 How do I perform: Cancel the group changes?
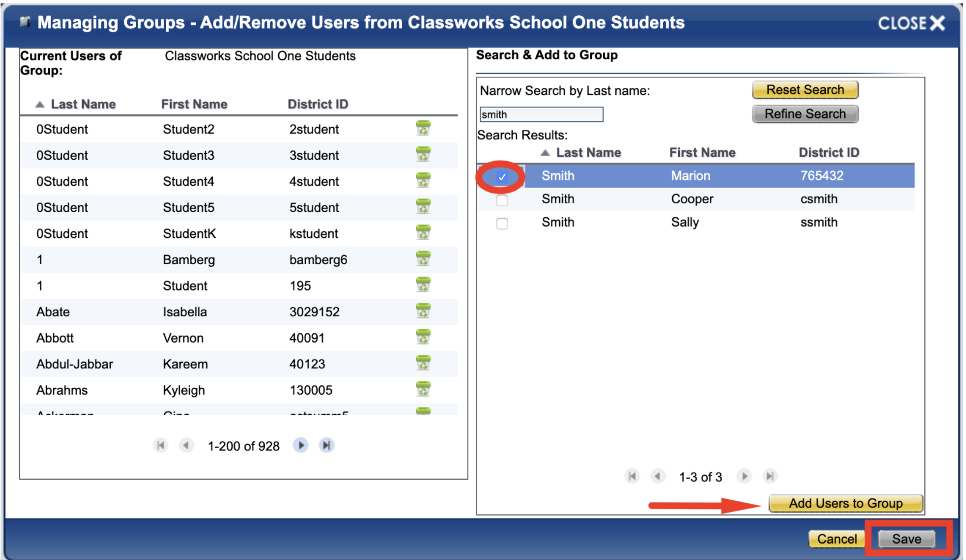pyautogui.click(x=837, y=539)
